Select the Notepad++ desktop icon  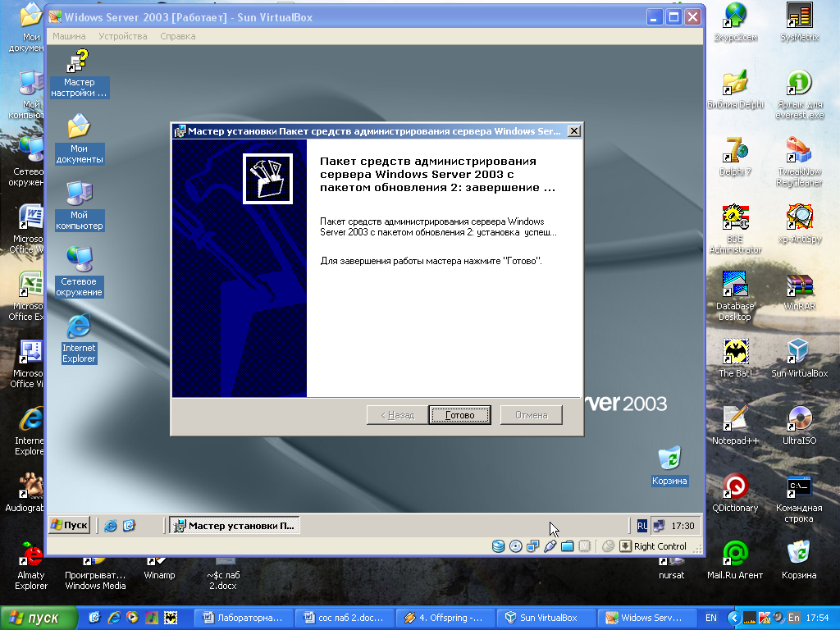[x=735, y=426]
